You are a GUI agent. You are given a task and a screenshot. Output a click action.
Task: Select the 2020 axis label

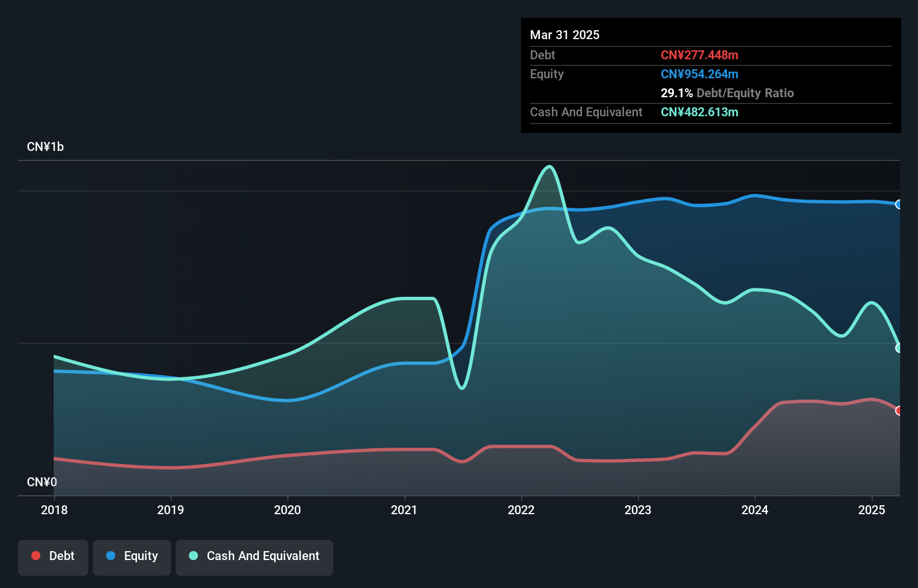(287, 510)
